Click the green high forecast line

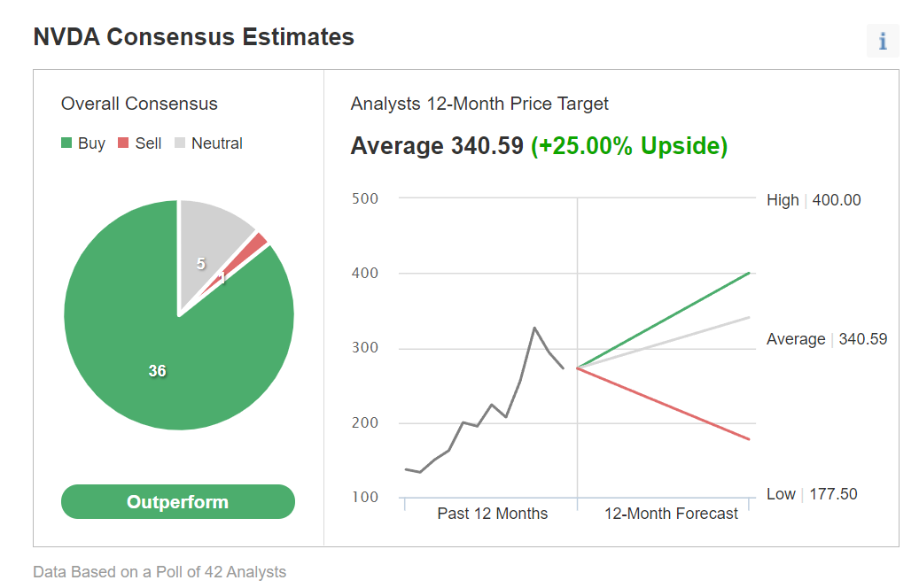pos(664,321)
